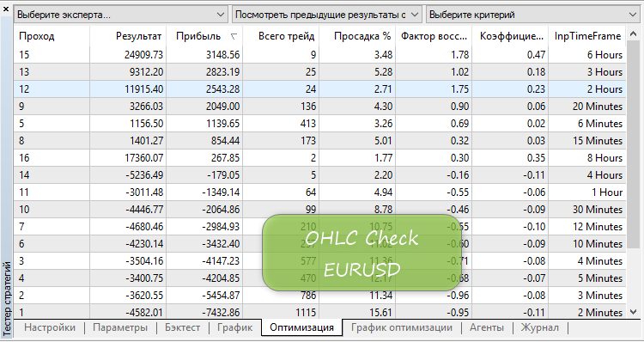Sort by the 'Всего трейд' column header
644x342 pixels.
coord(281,36)
